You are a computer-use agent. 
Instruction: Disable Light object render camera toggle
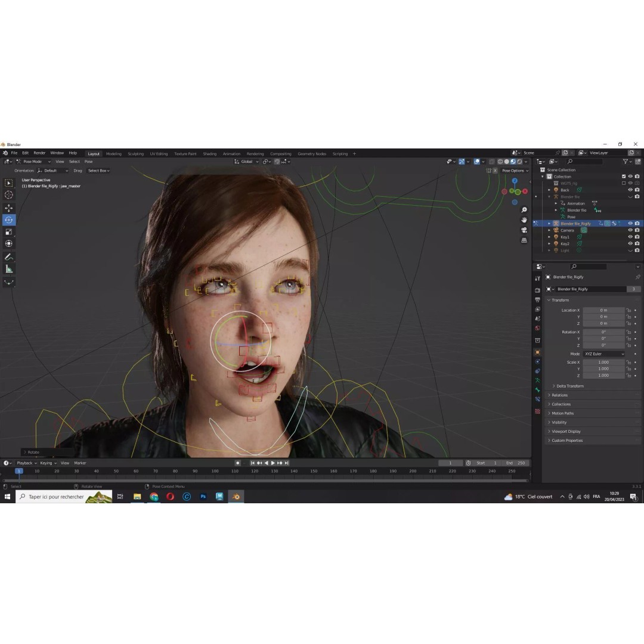tap(637, 250)
